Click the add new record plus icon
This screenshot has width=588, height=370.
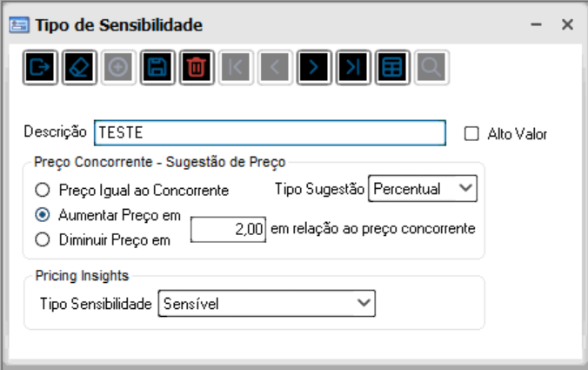[x=117, y=67]
